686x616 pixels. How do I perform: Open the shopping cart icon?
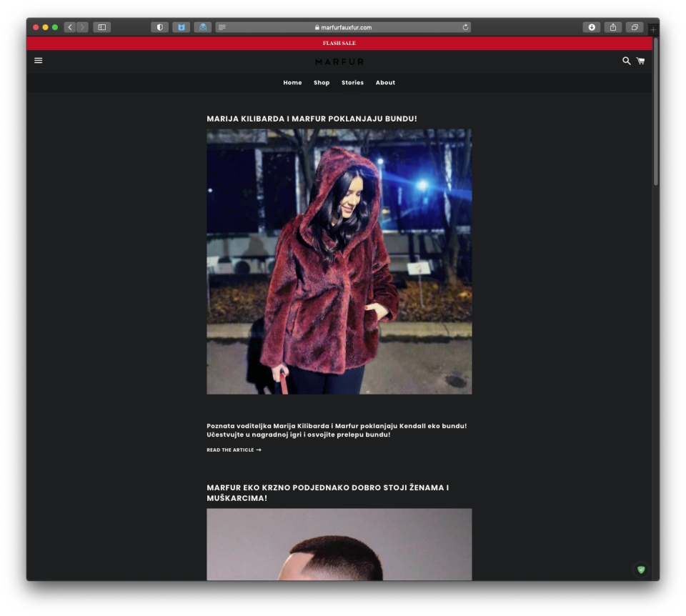pos(640,61)
